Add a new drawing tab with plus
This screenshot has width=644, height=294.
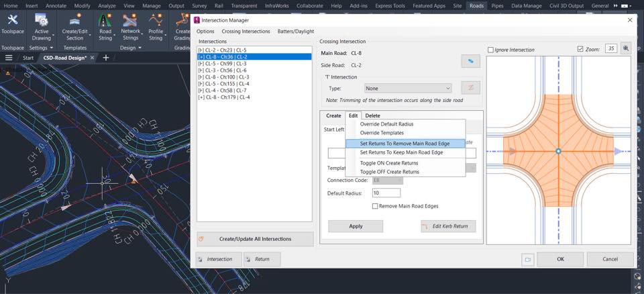pyautogui.click(x=105, y=58)
